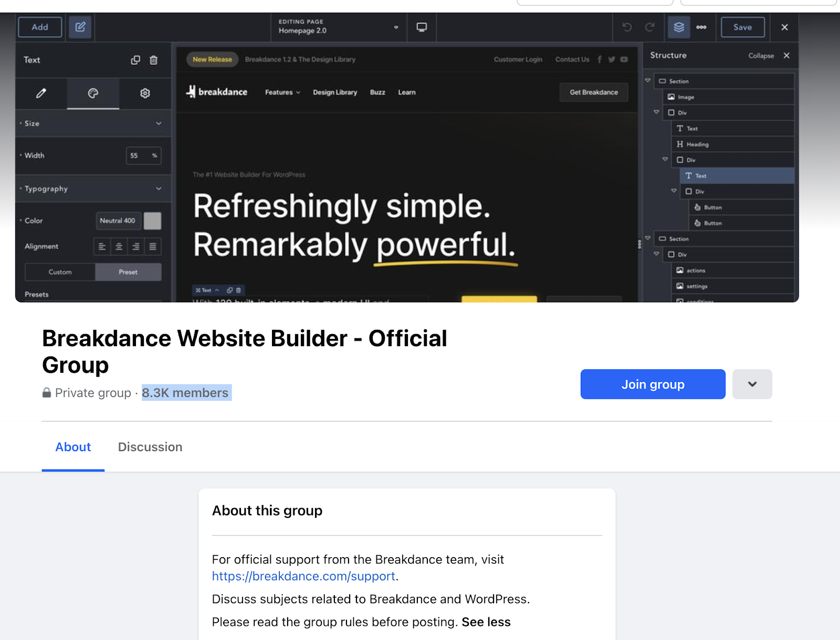Click the Join group button
840x640 pixels.
[653, 384]
